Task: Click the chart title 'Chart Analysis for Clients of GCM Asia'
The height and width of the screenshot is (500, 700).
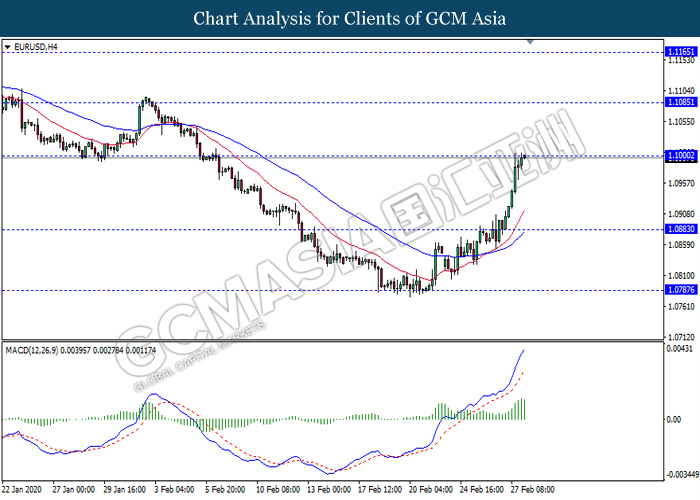Action: (x=350, y=18)
